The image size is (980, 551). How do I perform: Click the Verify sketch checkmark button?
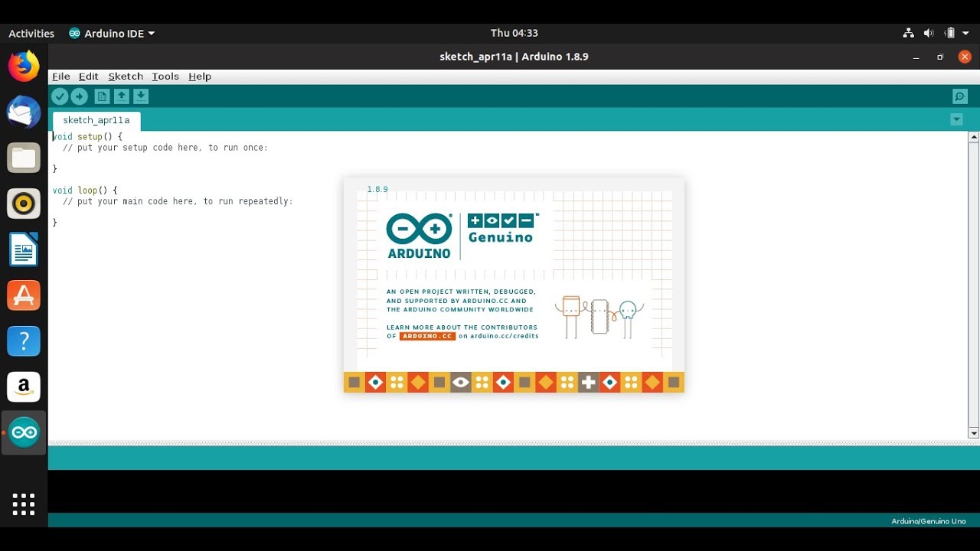(60, 96)
